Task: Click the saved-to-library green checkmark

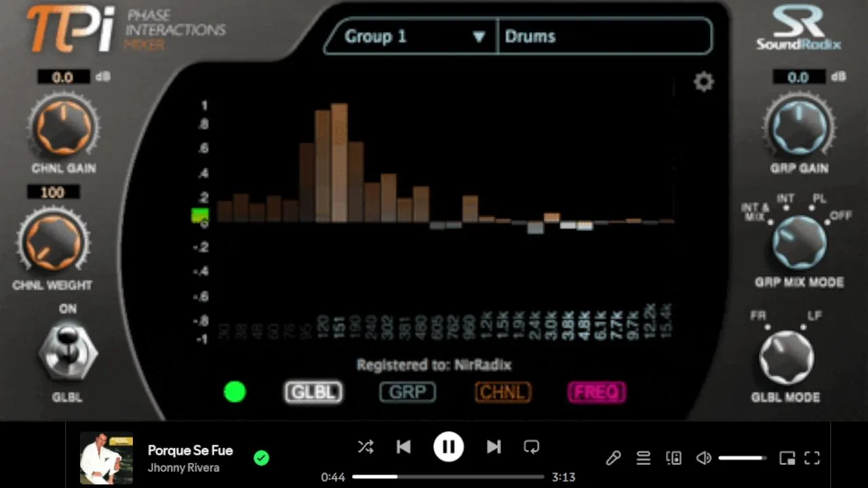Action: tap(261, 458)
